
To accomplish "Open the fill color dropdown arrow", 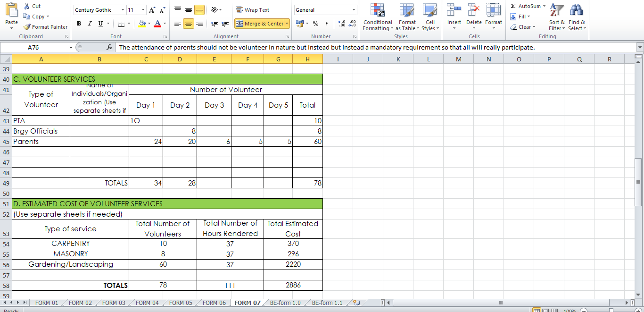I will click(x=149, y=24).
